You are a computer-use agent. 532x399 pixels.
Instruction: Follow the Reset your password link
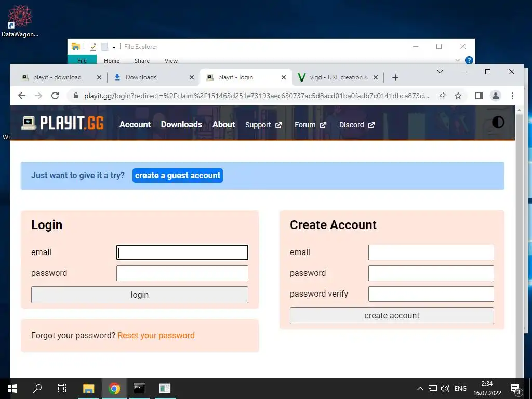pos(156,335)
